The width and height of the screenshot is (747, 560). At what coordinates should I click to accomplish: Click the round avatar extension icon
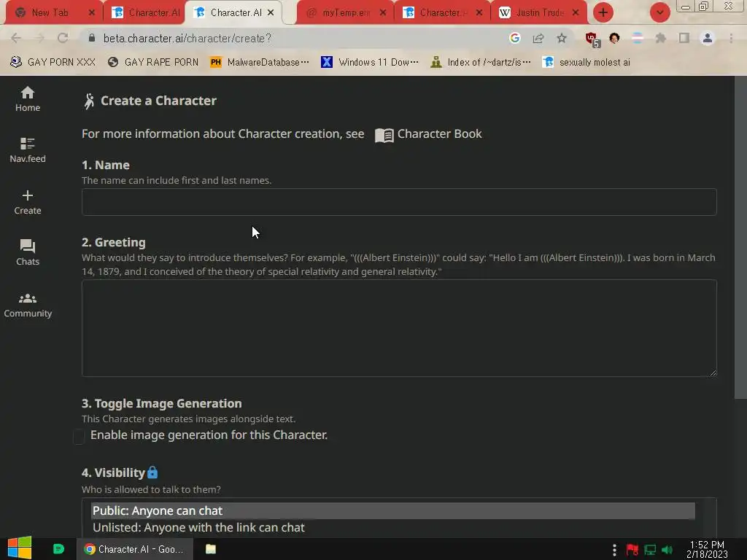614,38
